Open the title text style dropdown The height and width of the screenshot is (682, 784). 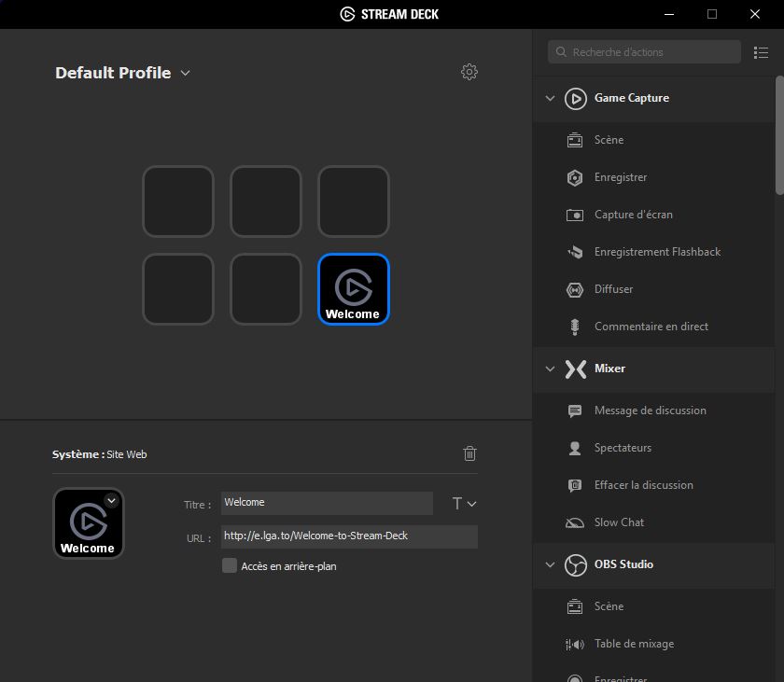[464, 503]
